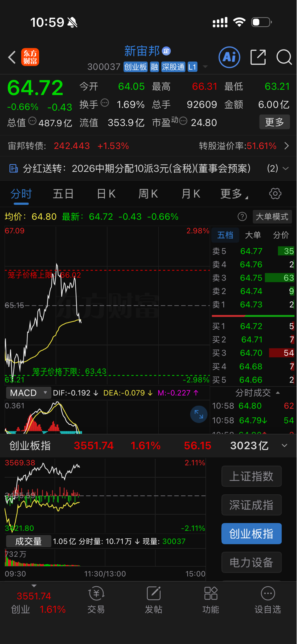
Task: Tap the question mark help icon
Action: (x=242, y=217)
